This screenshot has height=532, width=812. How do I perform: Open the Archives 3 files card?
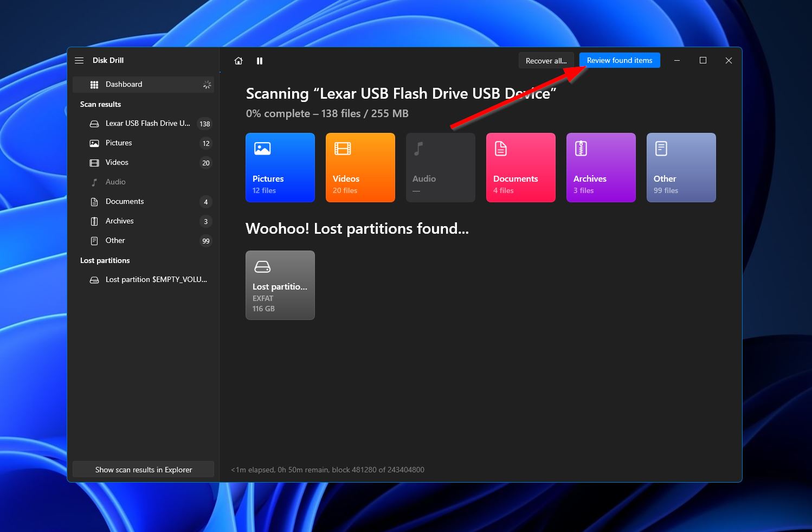click(601, 168)
